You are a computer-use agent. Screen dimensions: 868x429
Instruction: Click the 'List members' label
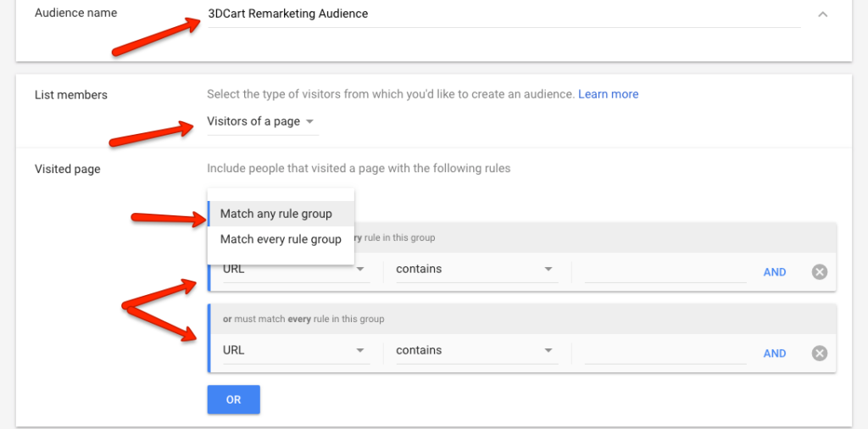coord(71,95)
